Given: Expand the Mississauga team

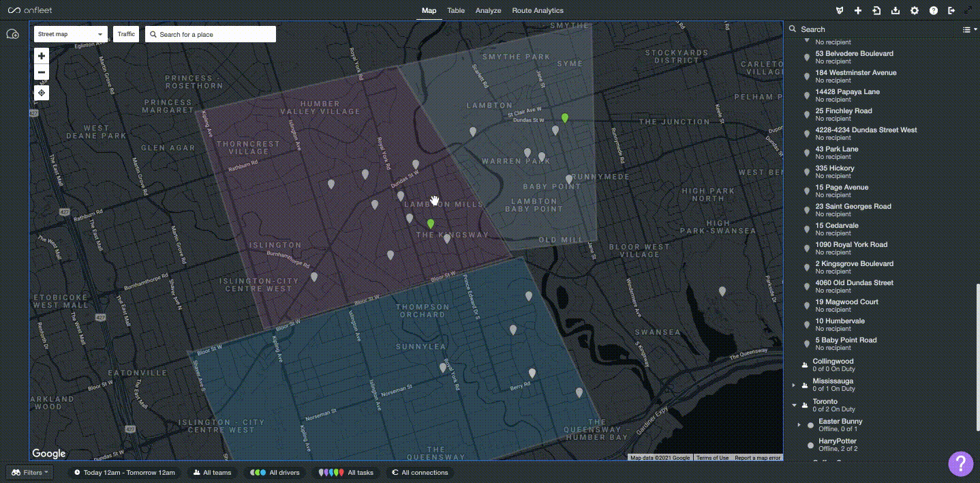Looking at the screenshot, I should 794,385.
